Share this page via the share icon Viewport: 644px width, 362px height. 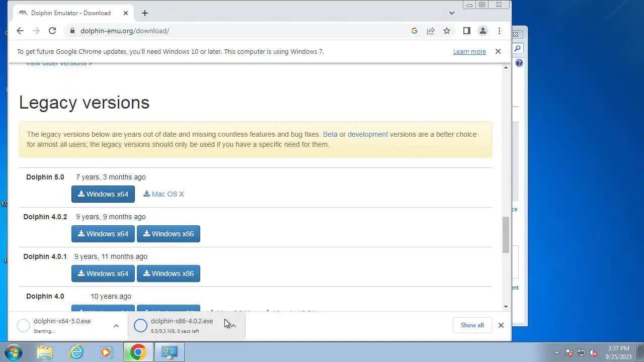tap(431, 31)
